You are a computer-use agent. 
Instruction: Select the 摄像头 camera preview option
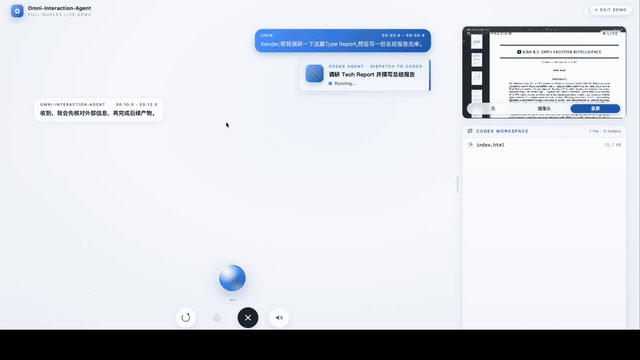544,109
